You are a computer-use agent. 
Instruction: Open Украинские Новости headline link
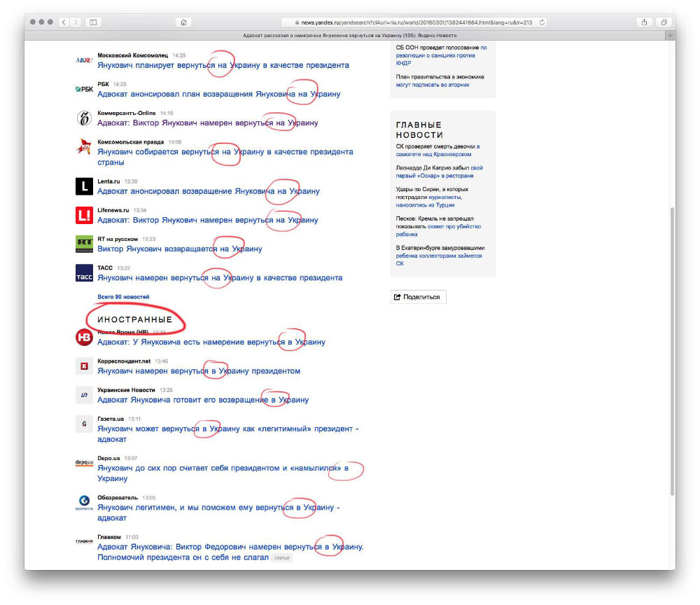tap(202, 400)
